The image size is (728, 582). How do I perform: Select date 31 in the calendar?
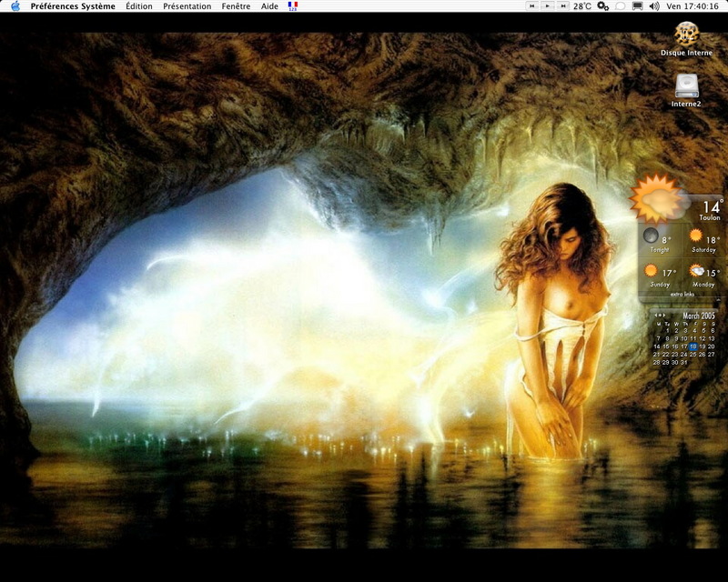684,363
